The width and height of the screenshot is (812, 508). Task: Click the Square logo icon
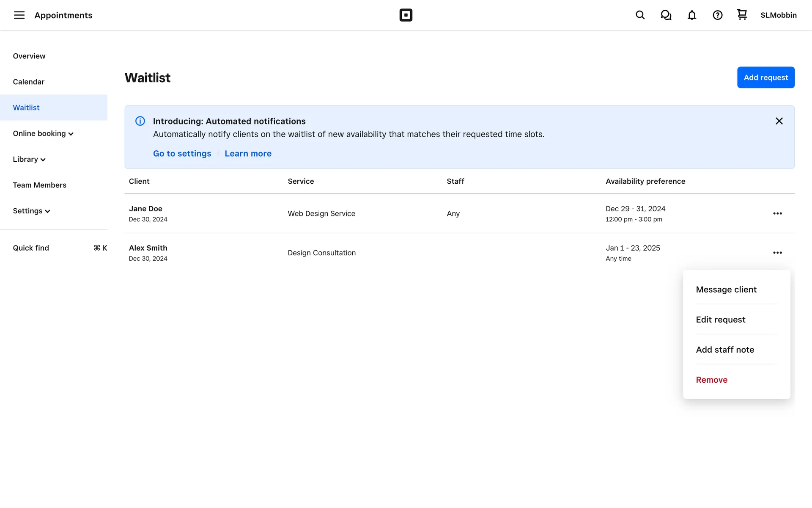coord(406,15)
